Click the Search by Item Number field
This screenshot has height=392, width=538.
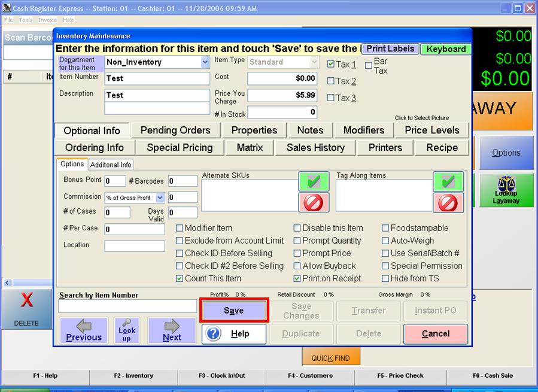127,306
